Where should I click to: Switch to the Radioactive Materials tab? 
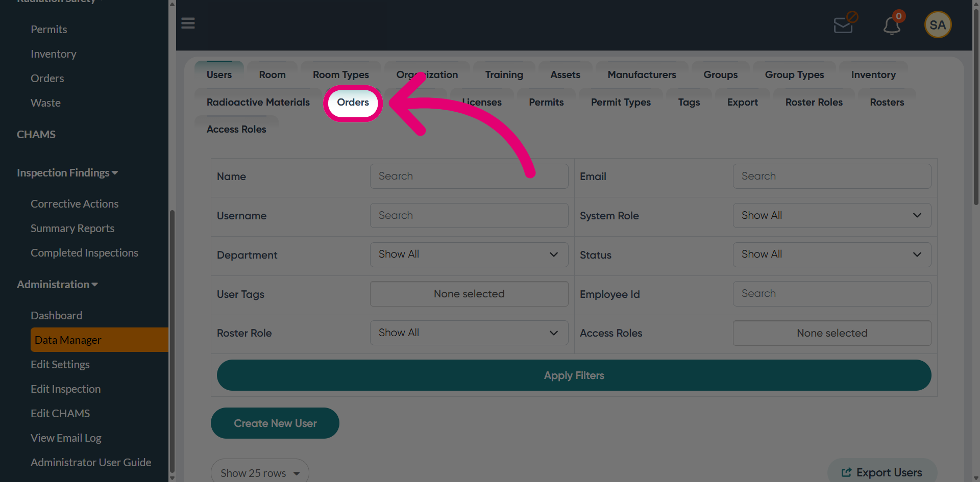[x=258, y=102]
